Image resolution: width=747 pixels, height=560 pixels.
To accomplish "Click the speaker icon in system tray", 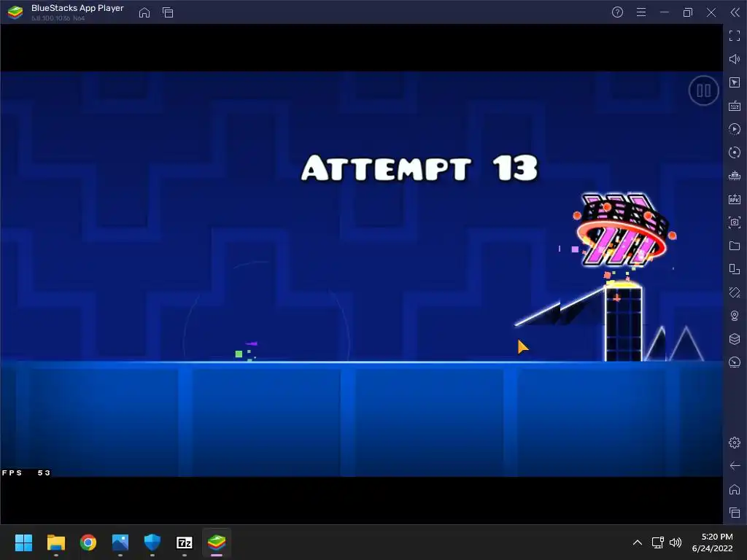I will click(675, 542).
